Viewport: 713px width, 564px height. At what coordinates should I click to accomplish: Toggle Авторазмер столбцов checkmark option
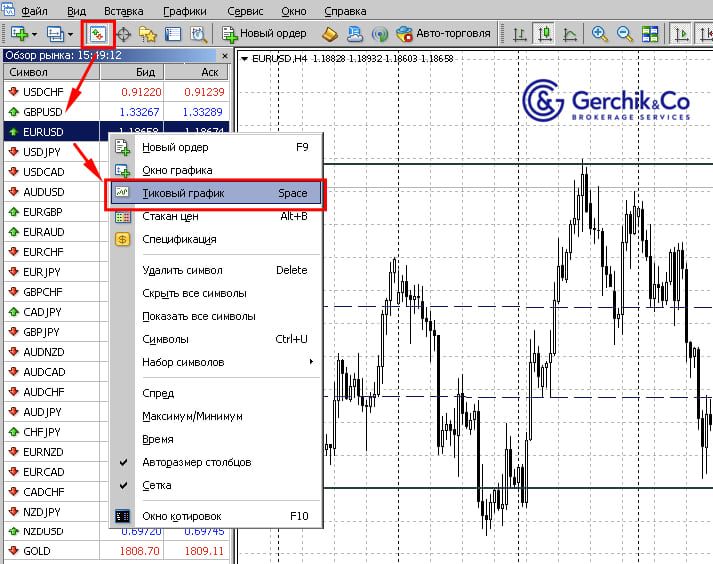(196, 462)
